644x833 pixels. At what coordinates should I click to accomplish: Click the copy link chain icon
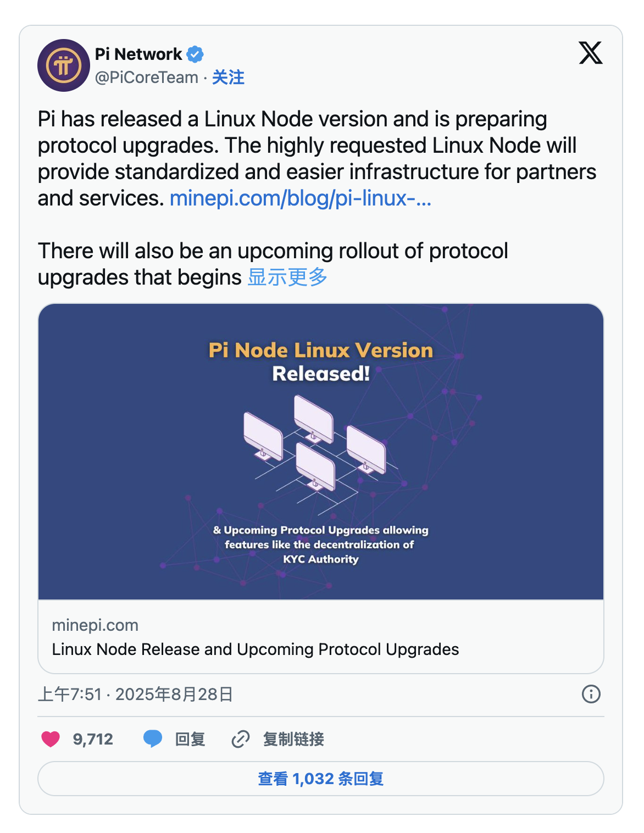[x=240, y=740]
